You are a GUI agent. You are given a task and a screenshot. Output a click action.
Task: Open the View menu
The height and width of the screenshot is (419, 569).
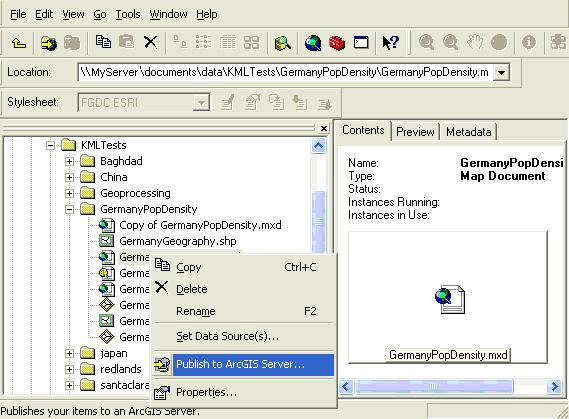click(x=73, y=14)
